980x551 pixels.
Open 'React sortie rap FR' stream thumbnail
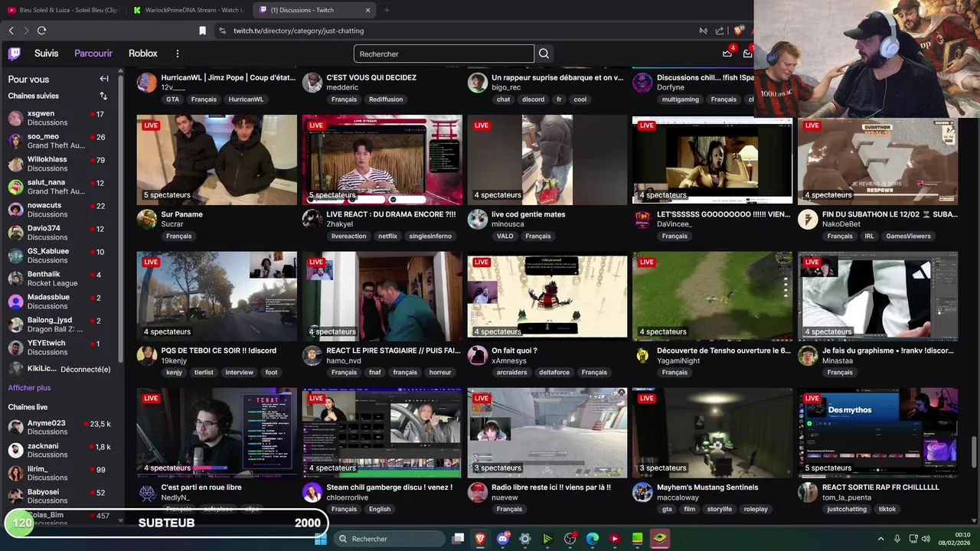click(878, 433)
